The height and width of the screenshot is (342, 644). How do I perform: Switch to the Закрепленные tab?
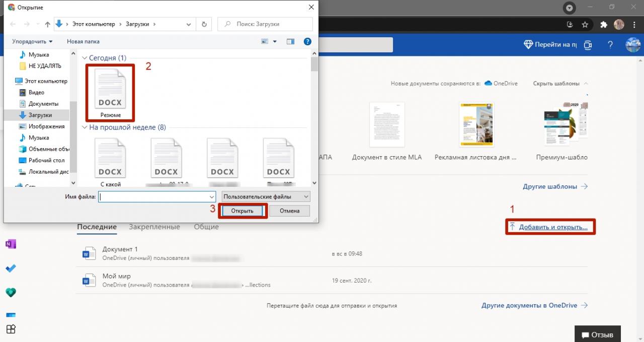pos(154,227)
